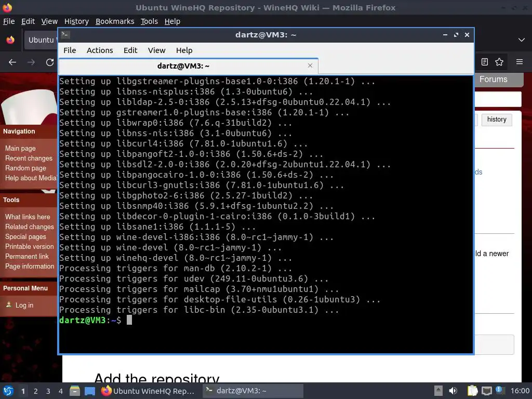Open removable media eject tray icon

click(x=438, y=391)
